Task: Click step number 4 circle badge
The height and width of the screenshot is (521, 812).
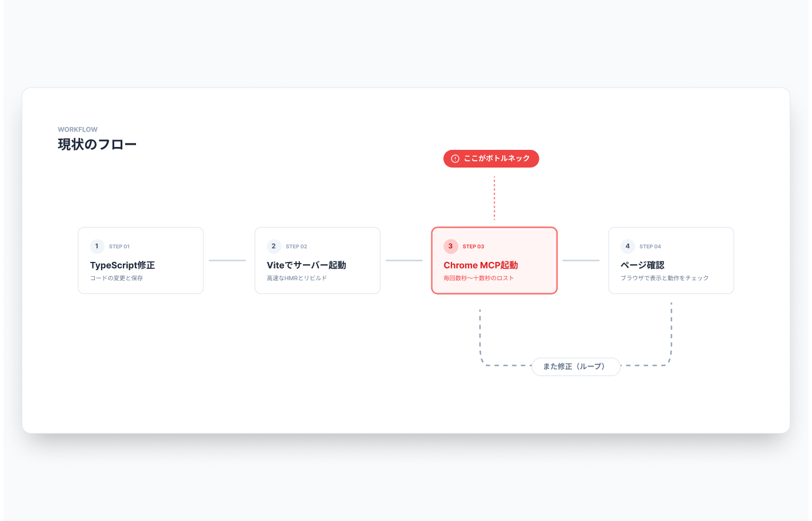Action: coord(627,246)
